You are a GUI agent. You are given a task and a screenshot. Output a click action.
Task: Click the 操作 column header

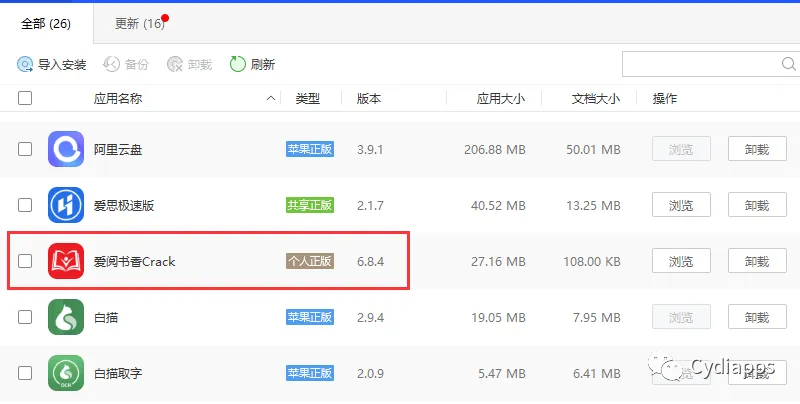coord(665,98)
